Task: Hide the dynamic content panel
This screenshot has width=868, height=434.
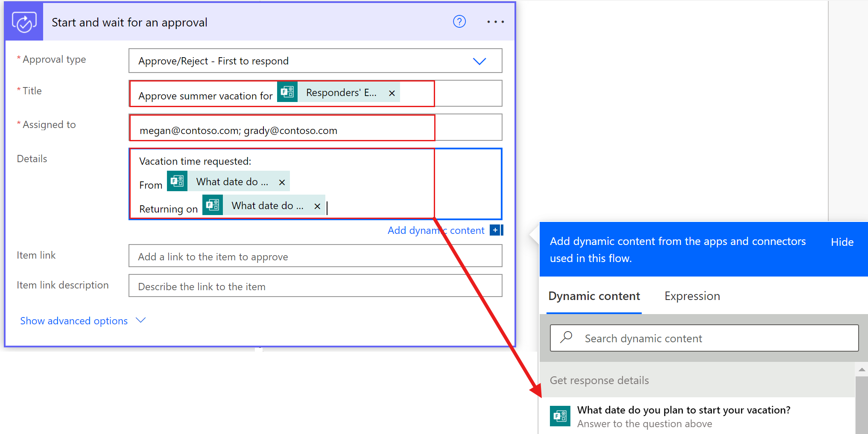Action: pyautogui.click(x=842, y=242)
